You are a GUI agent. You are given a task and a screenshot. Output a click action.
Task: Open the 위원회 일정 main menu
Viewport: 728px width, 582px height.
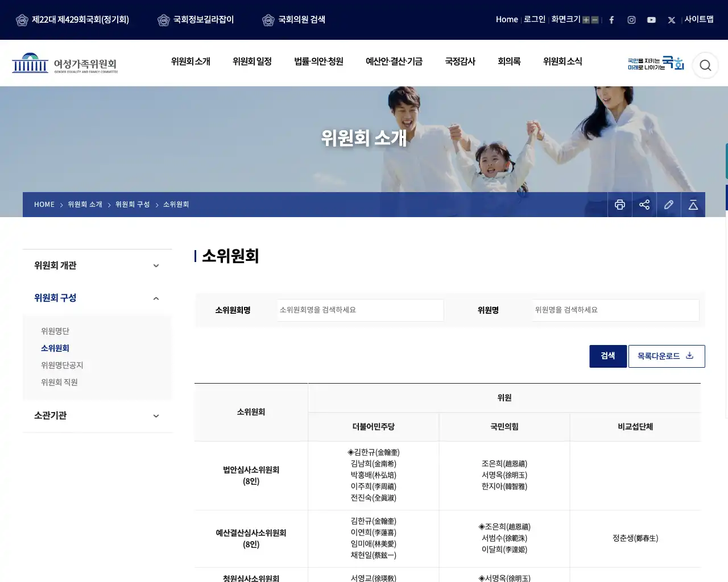[252, 61]
